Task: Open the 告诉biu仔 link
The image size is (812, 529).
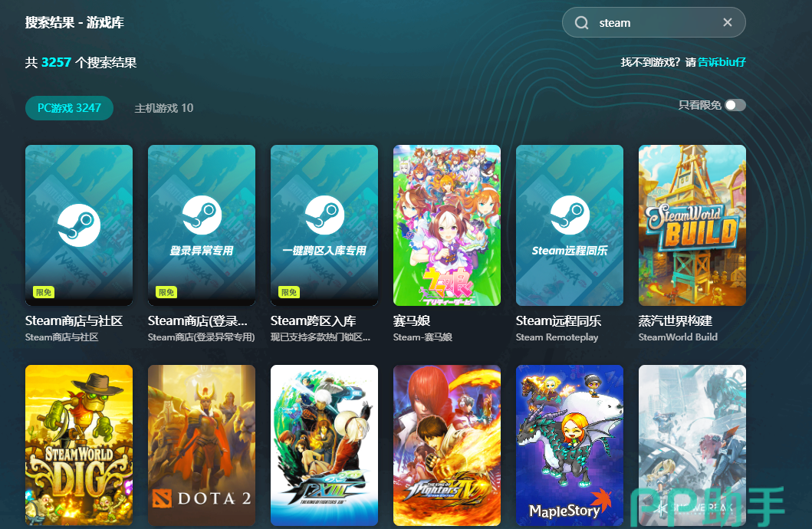Action: 722,62
